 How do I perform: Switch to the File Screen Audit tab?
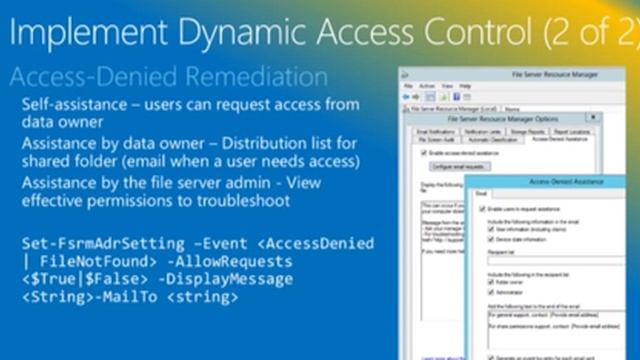pyautogui.click(x=437, y=140)
